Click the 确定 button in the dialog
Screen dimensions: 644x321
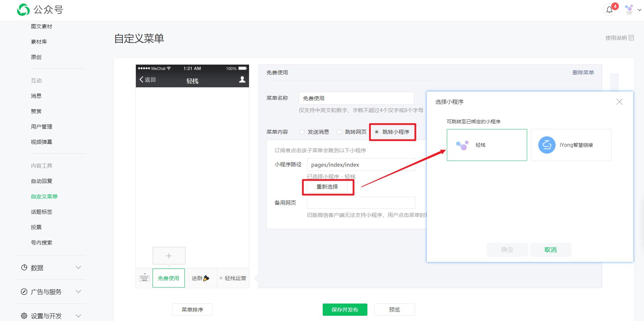(x=507, y=250)
